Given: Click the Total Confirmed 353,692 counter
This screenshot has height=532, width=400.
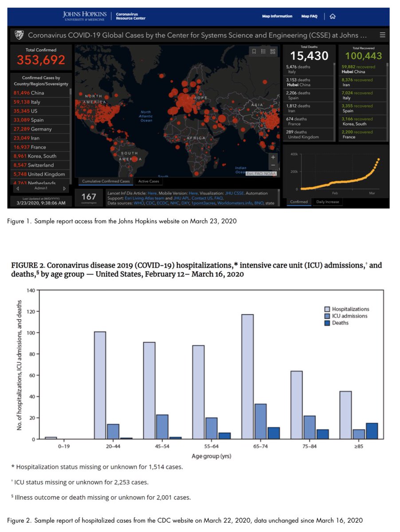Looking at the screenshot, I should pos(41,57).
